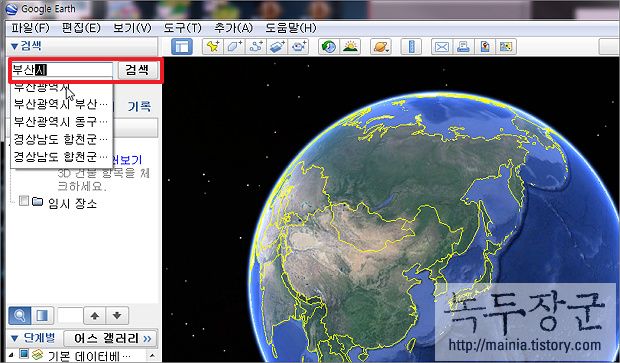Screen dimensions: 620x363
Task: Add a polygon from the toolbar
Action: pyautogui.click(x=234, y=47)
